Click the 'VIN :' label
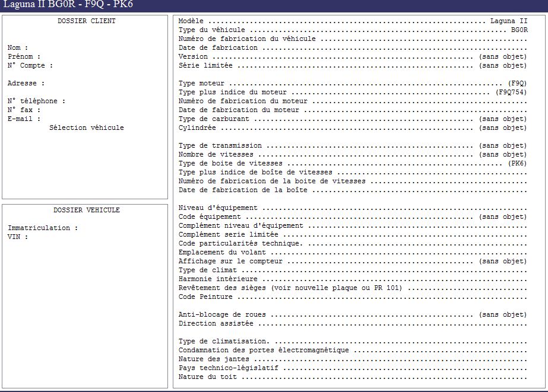Image resolution: width=548 pixels, height=392 pixels. click(x=17, y=237)
